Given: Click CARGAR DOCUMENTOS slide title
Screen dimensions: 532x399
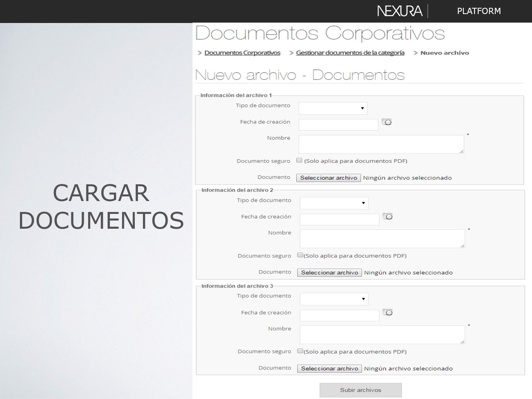Looking at the screenshot, I should click(101, 207).
